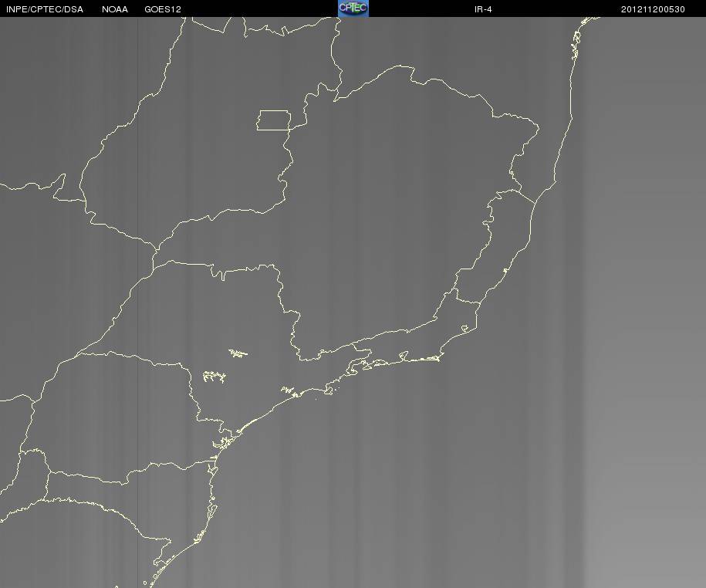This screenshot has width=706, height=588.
Task: Click the 201211200530 timestamp
Action: click(653, 9)
